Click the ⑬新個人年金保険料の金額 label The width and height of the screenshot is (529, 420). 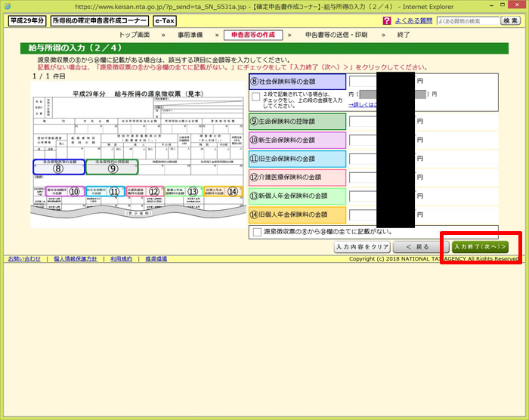click(x=297, y=196)
